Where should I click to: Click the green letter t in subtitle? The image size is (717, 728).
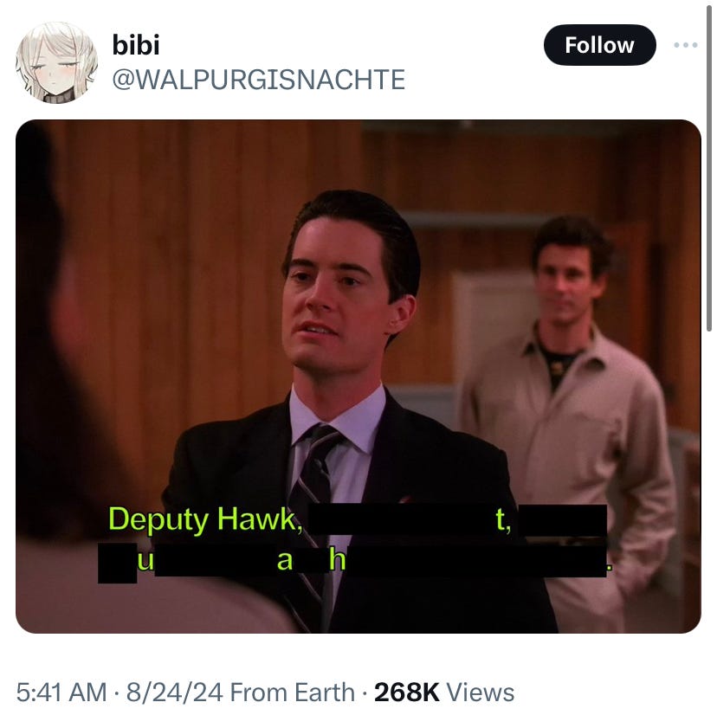[x=503, y=519]
